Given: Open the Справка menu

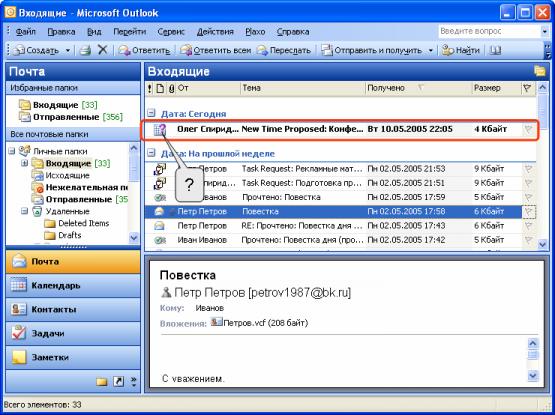Looking at the screenshot, I should (293, 32).
